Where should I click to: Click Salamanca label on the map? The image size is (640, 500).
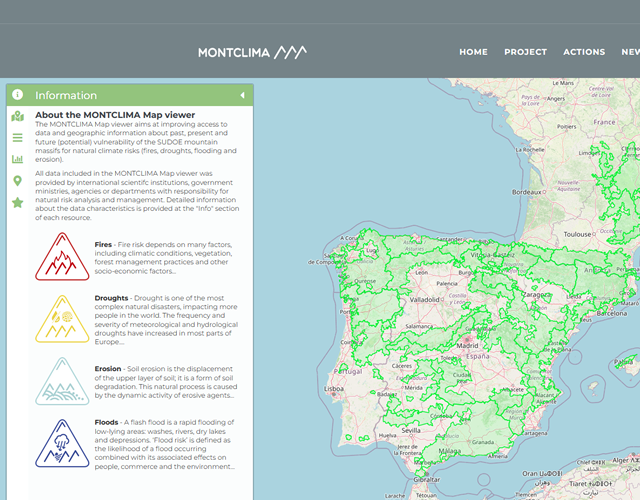(419, 326)
